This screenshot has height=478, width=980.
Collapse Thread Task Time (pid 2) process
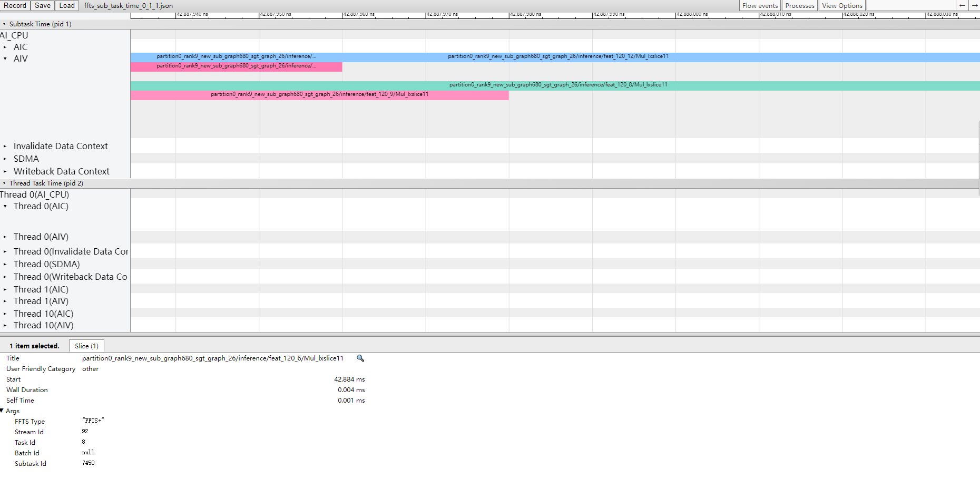point(5,183)
